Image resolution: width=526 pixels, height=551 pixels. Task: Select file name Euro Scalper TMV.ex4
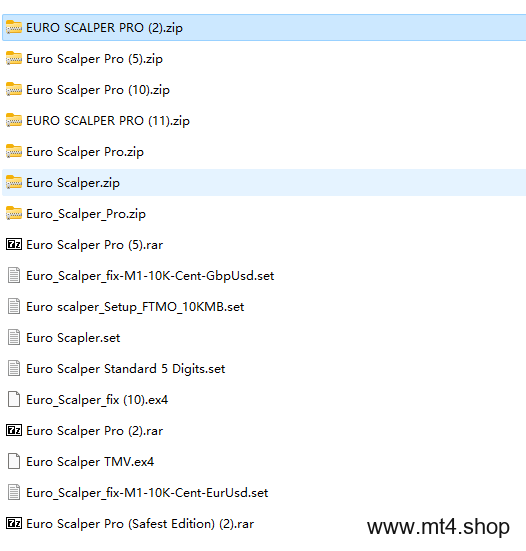(x=90, y=462)
